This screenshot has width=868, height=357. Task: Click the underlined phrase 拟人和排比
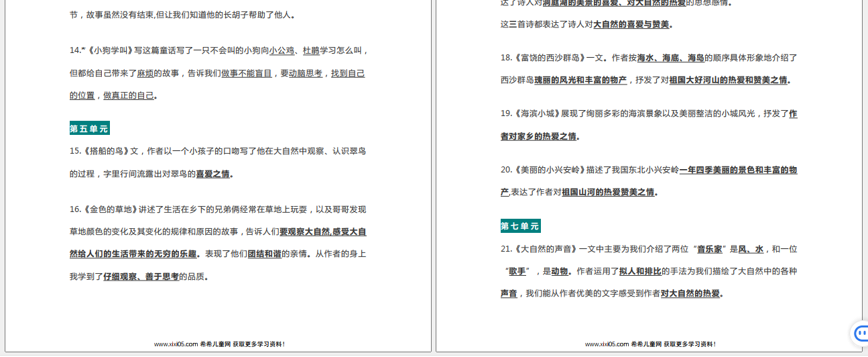[640, 271]
